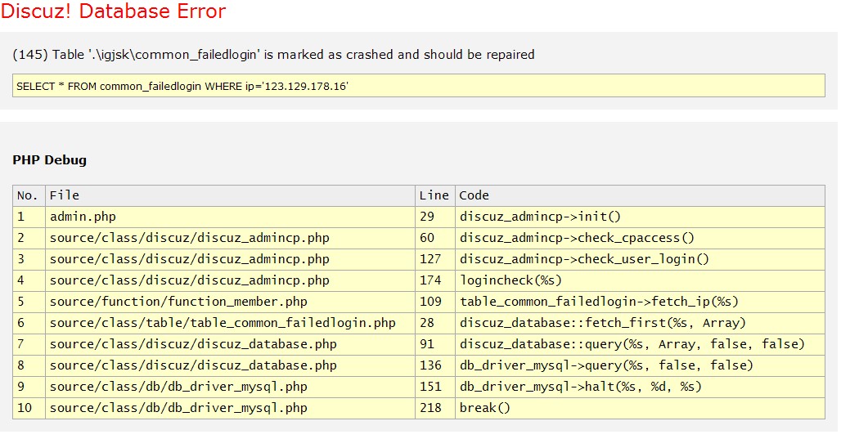Image resolution: width=868 pixels, height=439 pixels.
Task: Click line number 127
Action: (x=434, y=259)
